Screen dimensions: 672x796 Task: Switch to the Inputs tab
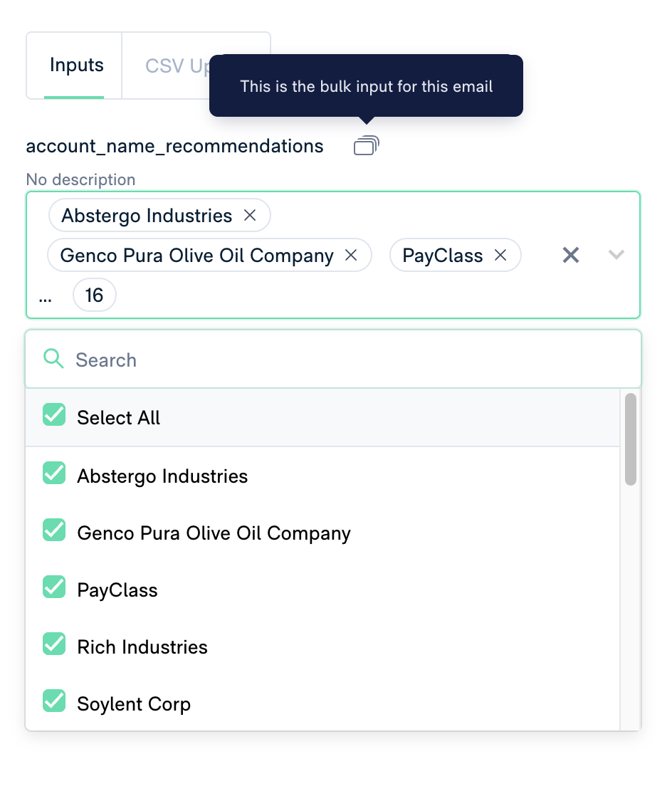[x=77, y=65]
